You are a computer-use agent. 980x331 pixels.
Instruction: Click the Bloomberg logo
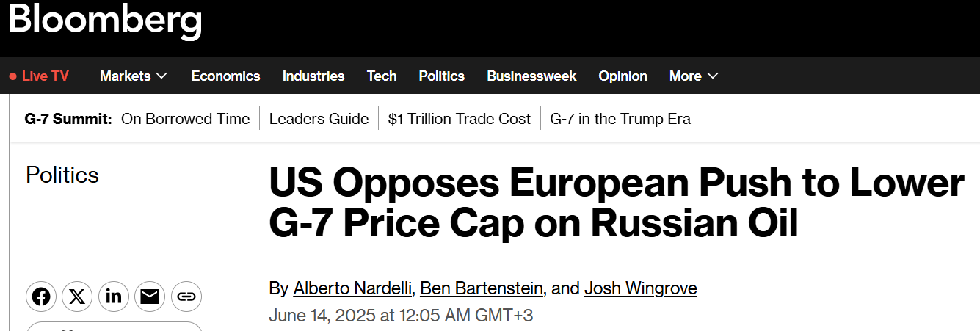105,20
